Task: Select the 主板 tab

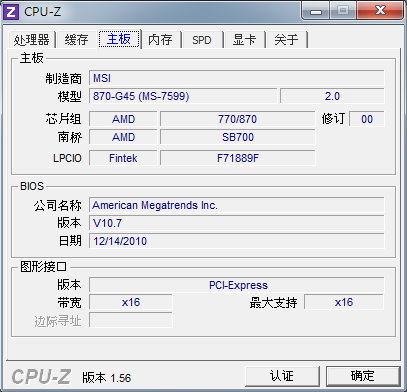Action: 119,39
